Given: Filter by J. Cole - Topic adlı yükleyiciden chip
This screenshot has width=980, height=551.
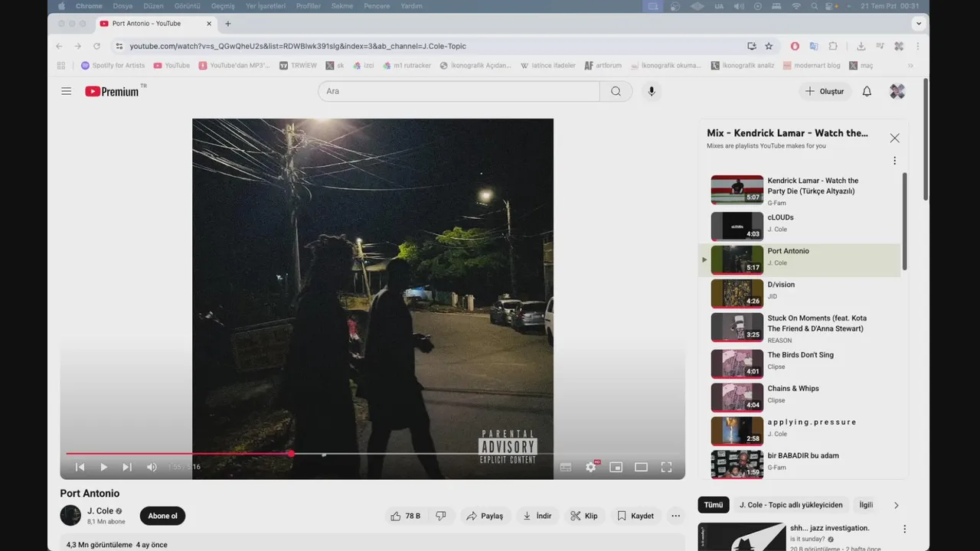Looking at the screenshot, I should [x=791, y=505].
